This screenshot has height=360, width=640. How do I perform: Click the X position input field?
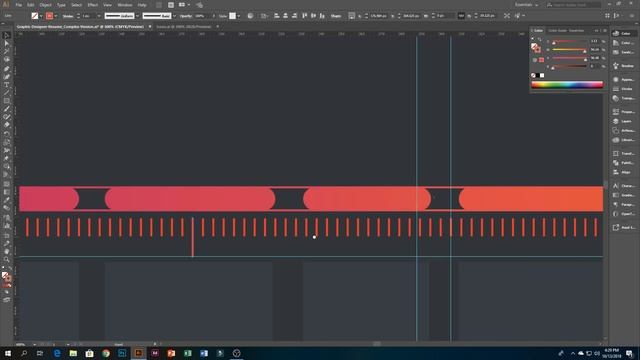378,16
